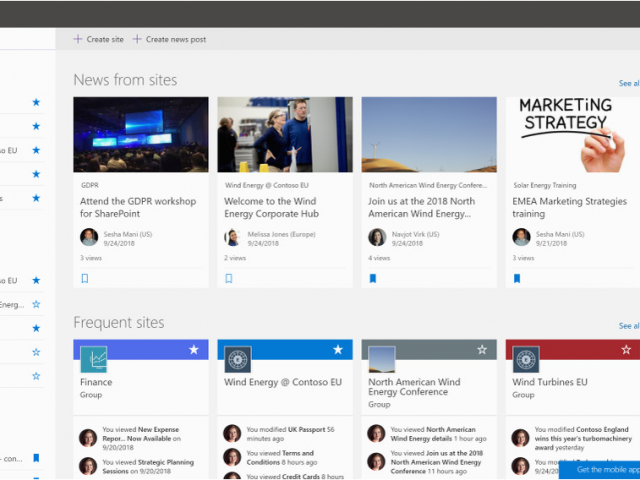This screenshot has height=480, width=640.
Task: Click the North American Wind Energy Conference site logo
Action: (382, 359)
